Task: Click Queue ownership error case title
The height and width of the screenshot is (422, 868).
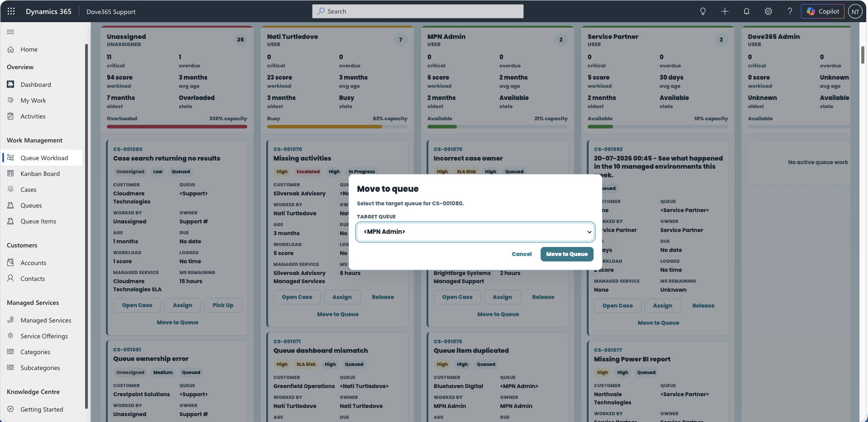Action: click(151, 359)
